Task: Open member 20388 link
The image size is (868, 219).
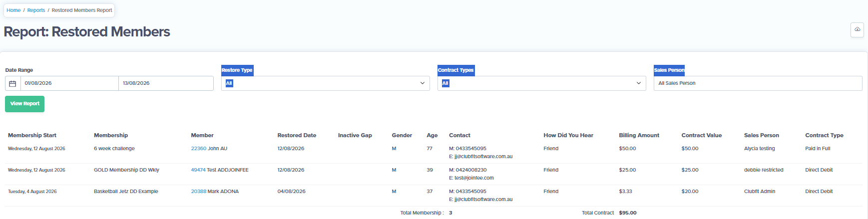Action: tap(198, 192)
